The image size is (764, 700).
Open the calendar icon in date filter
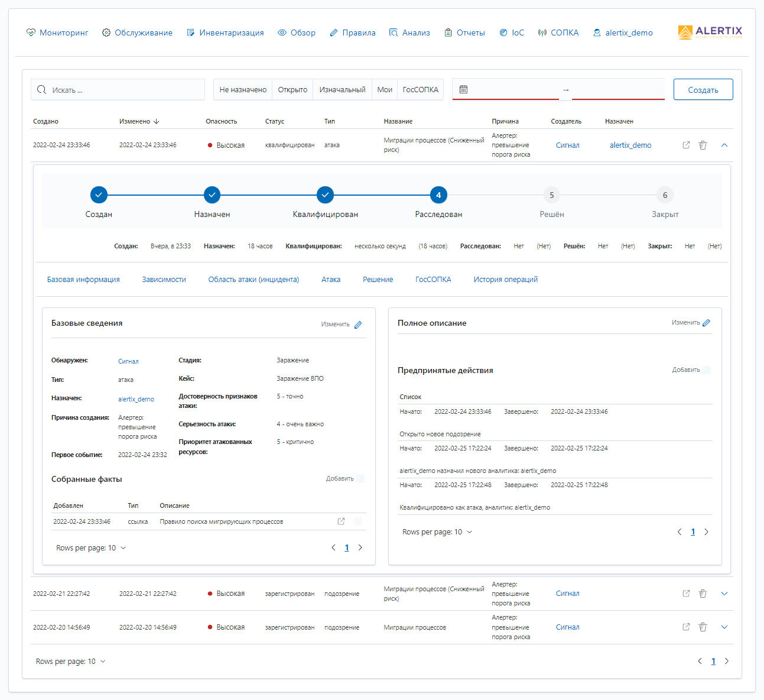tap(464, 89)
